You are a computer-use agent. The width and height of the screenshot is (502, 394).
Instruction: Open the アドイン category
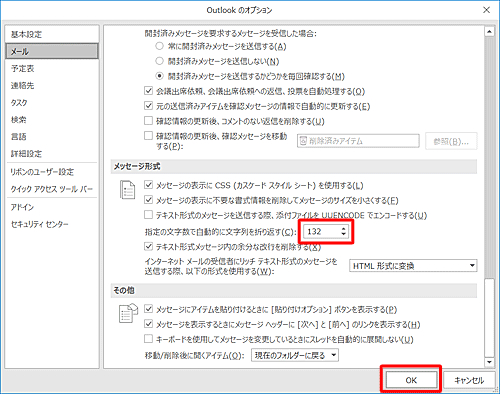(x=52, y=207)
